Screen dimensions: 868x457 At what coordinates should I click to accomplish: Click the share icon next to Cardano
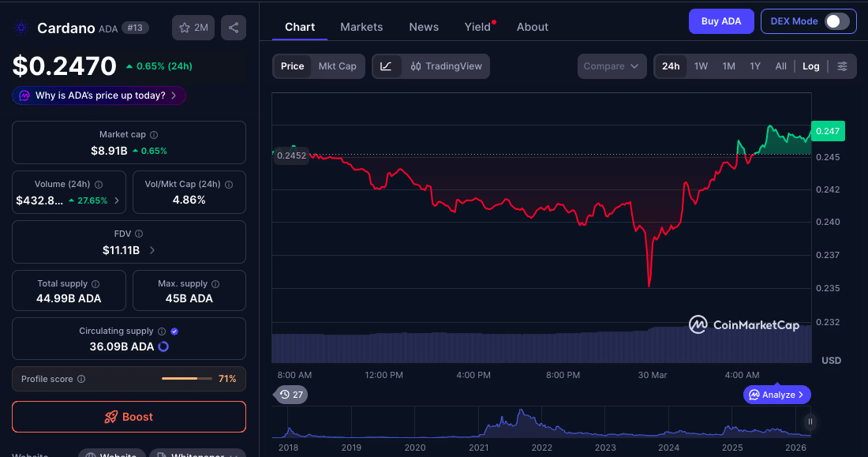233,27
